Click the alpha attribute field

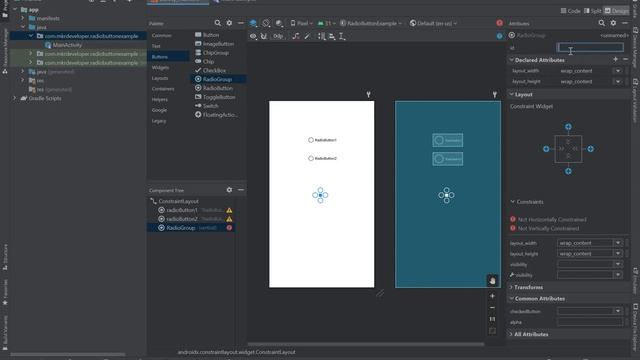pyautogui.click(x=589, y=322)
